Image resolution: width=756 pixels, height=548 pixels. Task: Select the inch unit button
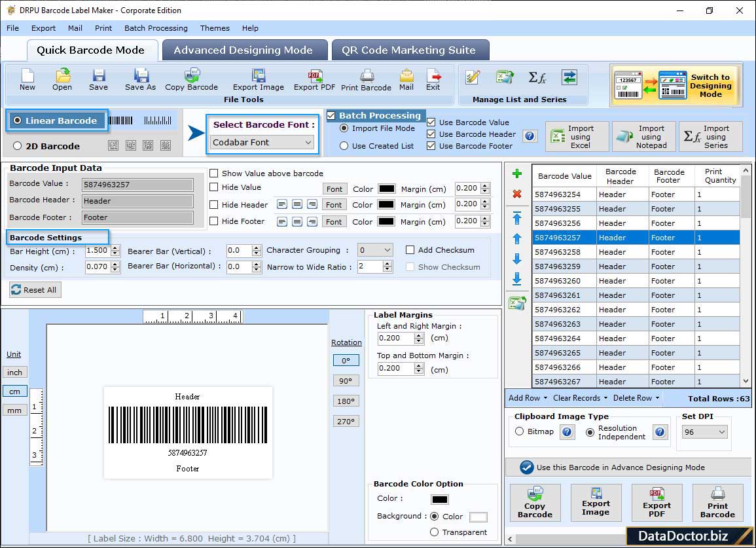(x=14, y=373)
